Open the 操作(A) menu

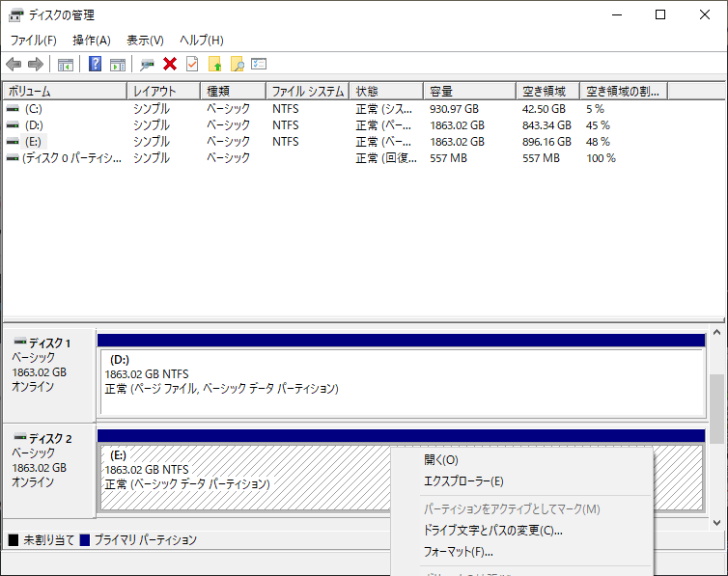pos(92,41)
